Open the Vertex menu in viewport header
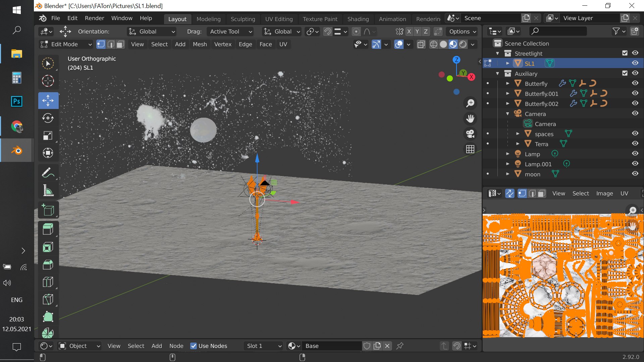 pos(223,44)
